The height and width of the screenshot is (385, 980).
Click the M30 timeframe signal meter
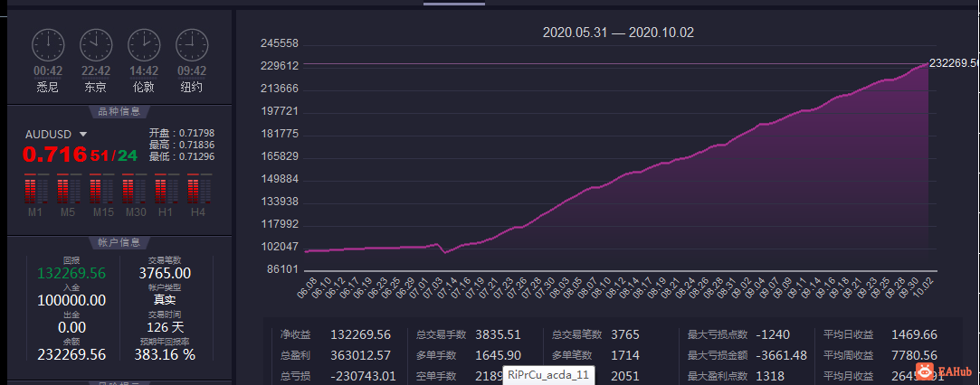[133, 189]
